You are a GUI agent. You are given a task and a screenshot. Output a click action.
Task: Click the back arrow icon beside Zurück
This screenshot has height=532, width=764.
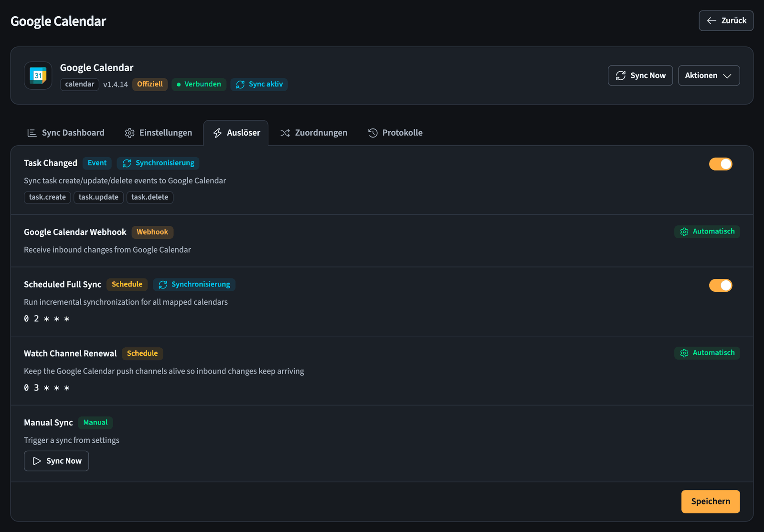tap(711, 21)
